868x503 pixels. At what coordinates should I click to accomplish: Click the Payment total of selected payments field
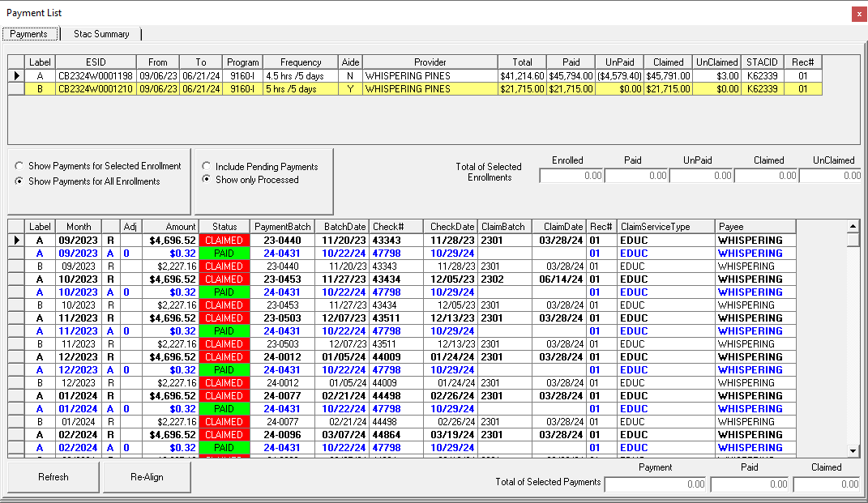coord(656,484)
